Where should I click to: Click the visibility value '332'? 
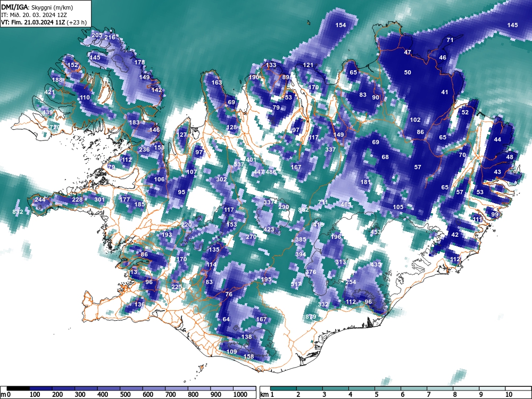[x=323, y=304]
